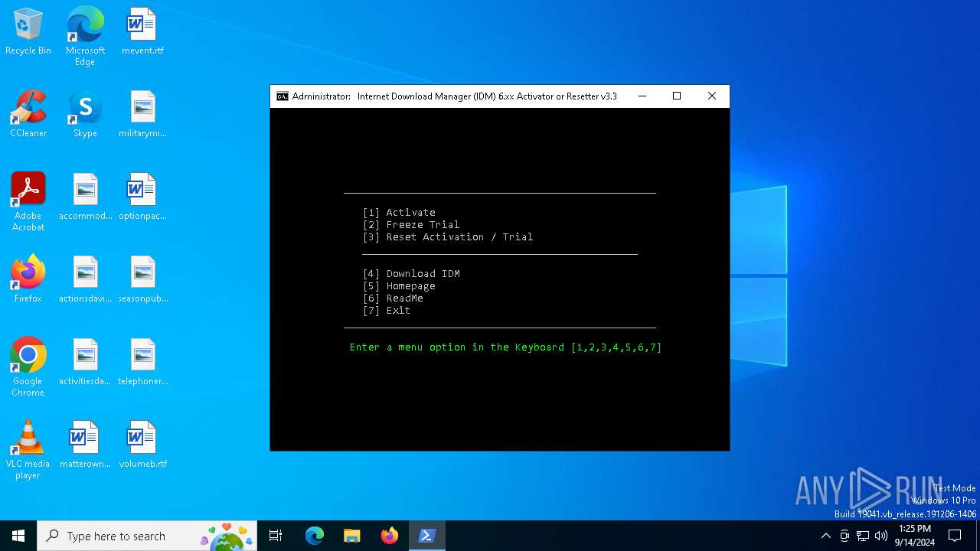Open the CCleaner desktop shortcut

pos(28,115)
